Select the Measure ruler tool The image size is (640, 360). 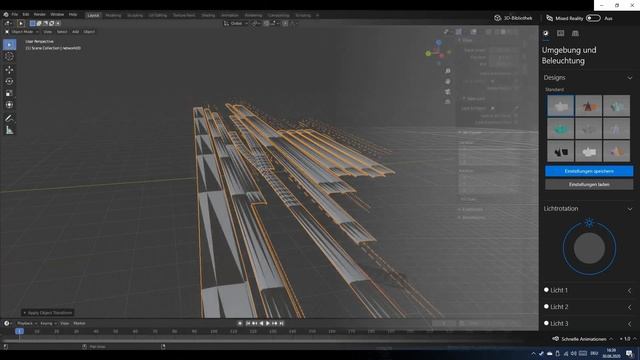[9, 131]
